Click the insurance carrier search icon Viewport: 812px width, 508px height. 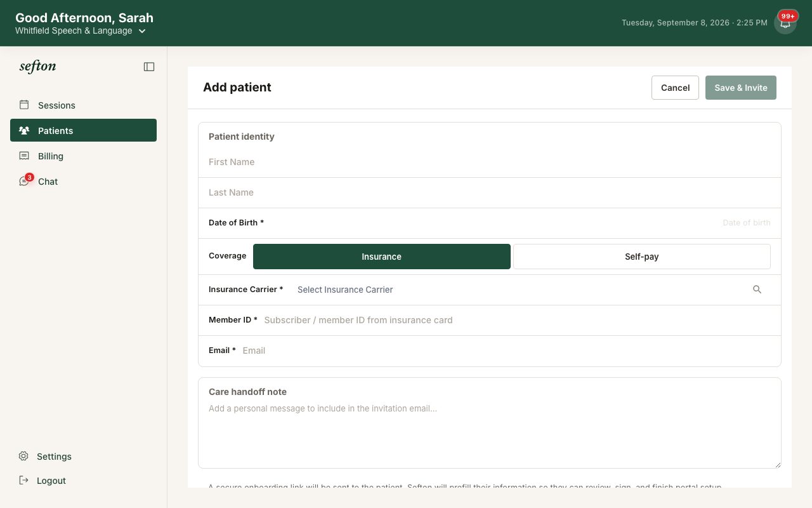pyautogui.click(x=757, y=290)
